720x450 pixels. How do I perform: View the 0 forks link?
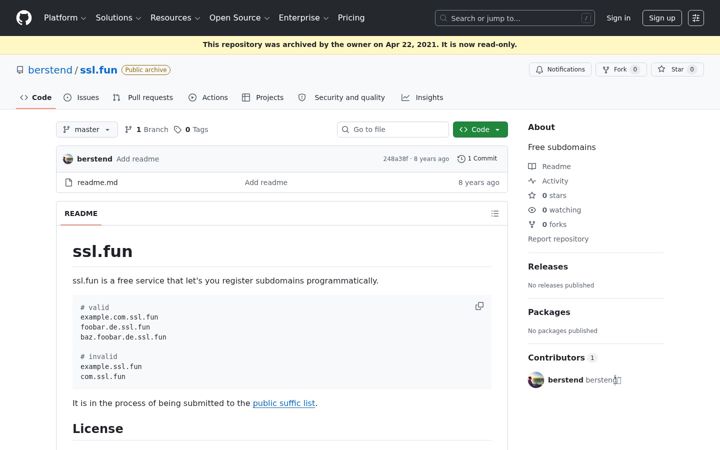click(x=547, y=225)
